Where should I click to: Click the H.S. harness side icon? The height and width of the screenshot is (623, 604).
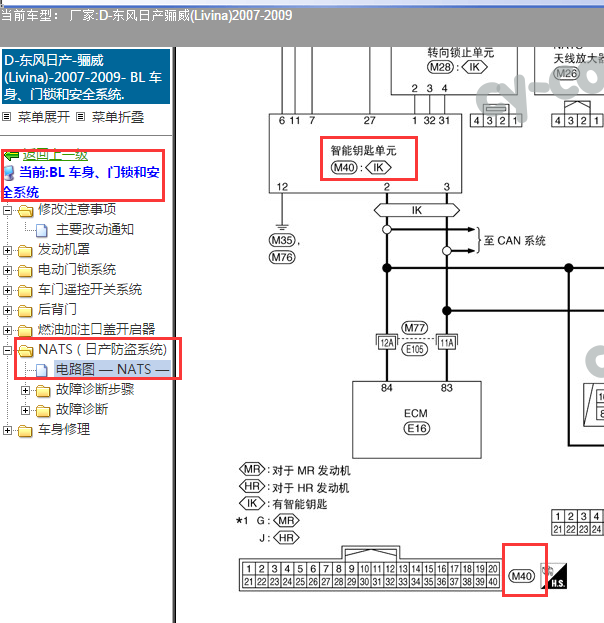pos(554,576)
